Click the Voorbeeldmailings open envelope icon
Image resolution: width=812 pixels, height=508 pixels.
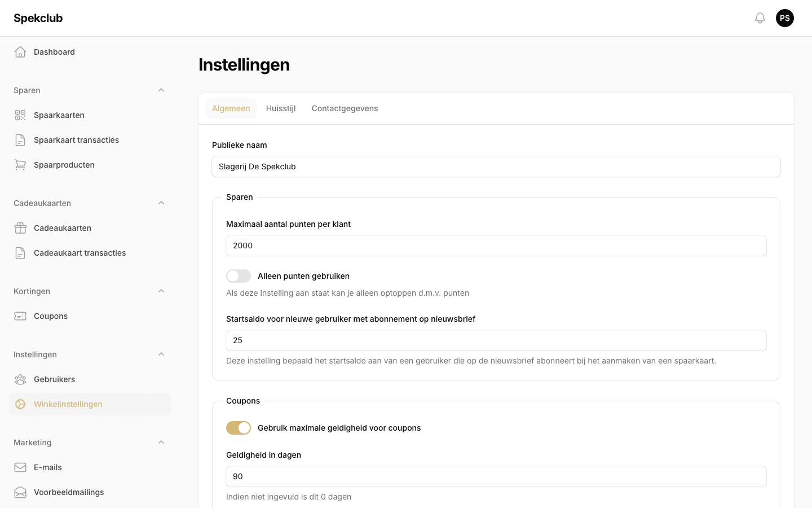pyautogui.click(x=20, y=492)
